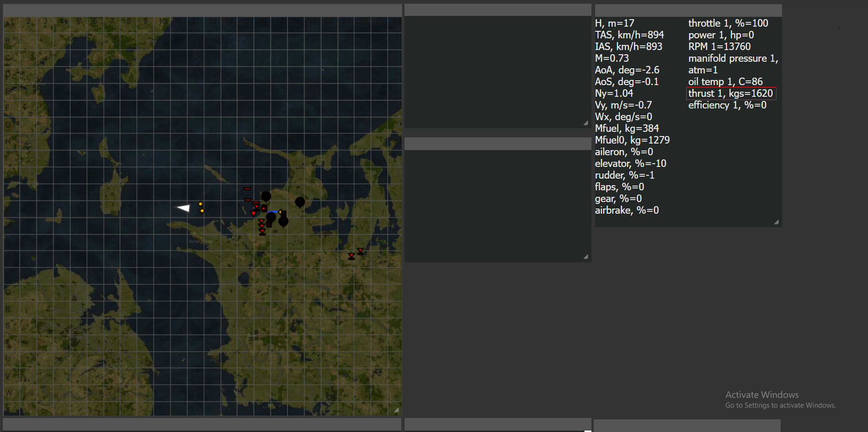The width and height of the screenshot is (868, 432).
Task: Click the northernmost black circular map marker
Action: coord(266,196)
